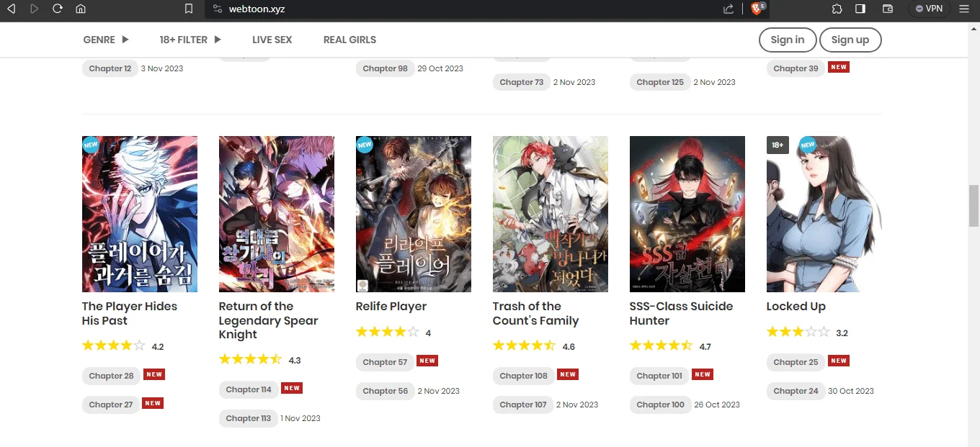Screen dimensions: 980x447
Task: Click the Sign in button
Action: 788,40
